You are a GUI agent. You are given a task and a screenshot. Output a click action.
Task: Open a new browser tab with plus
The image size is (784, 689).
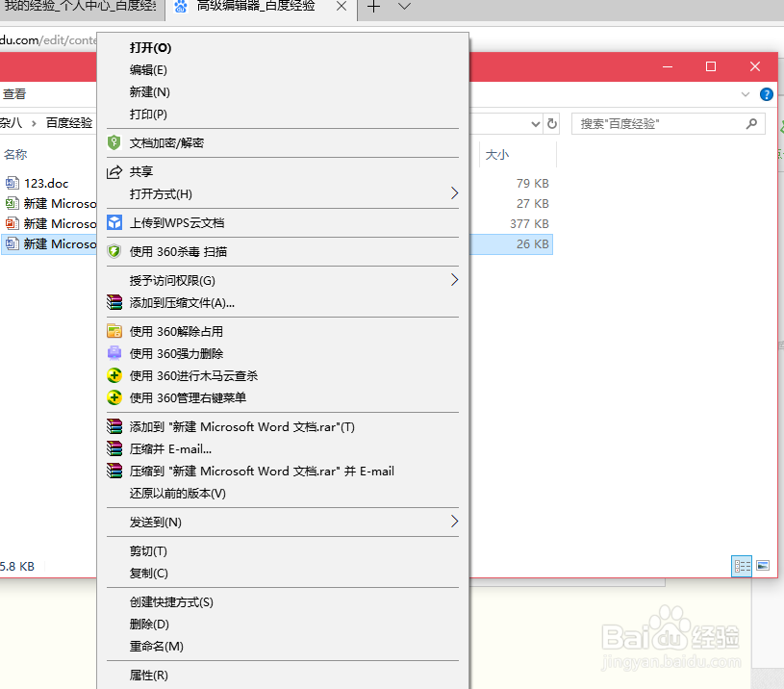(373, 7)
